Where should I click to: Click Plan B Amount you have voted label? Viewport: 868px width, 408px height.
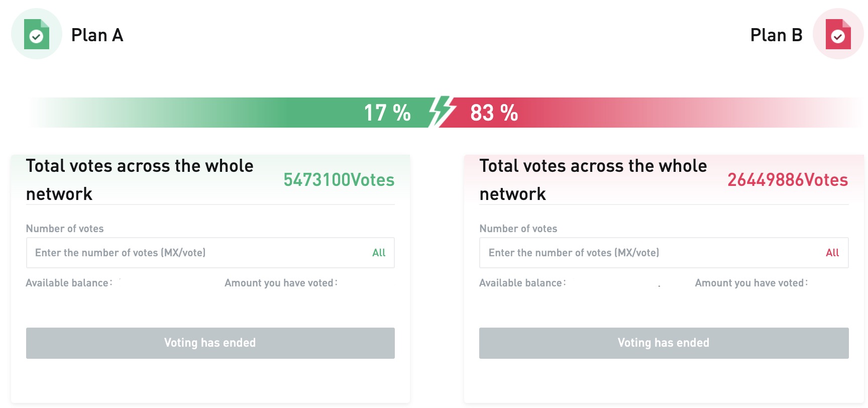pyautogui.click(x=751, y=283)
